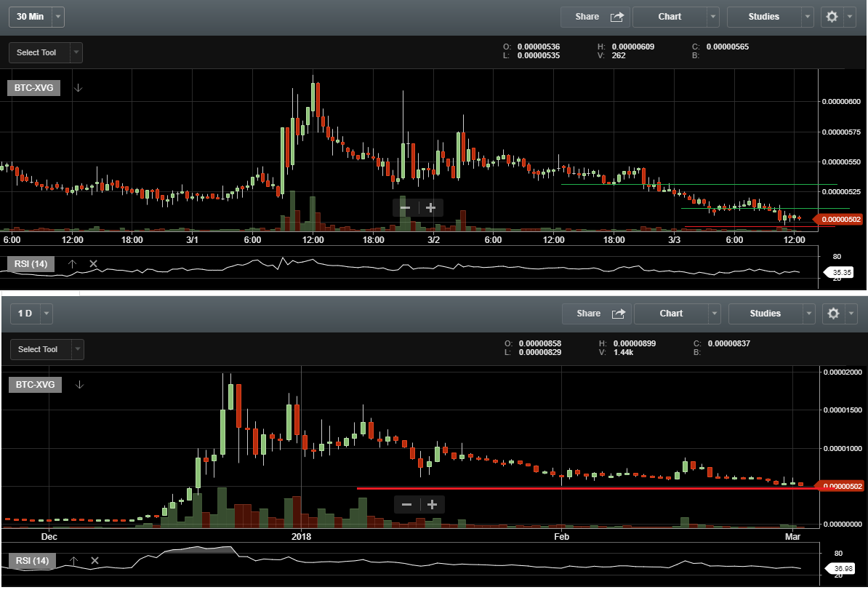
Task: Click the volume value 1.44k
Action: click(623, 352)
